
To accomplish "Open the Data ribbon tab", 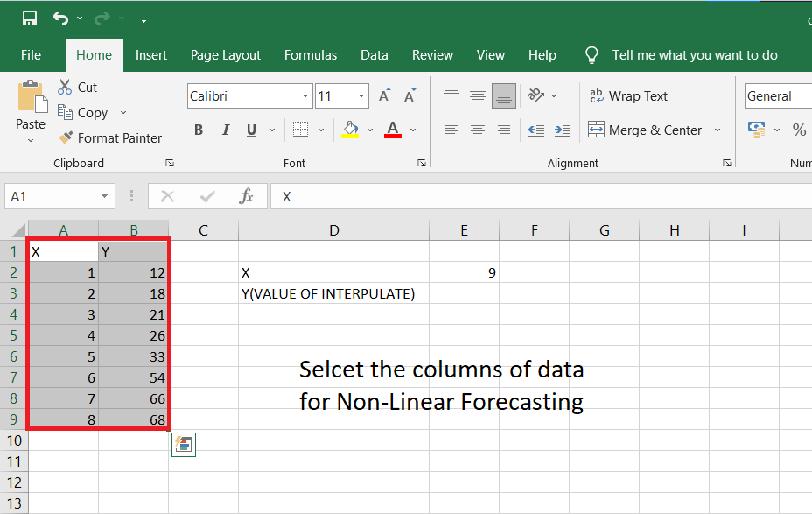I will click(x=374, y=54).
